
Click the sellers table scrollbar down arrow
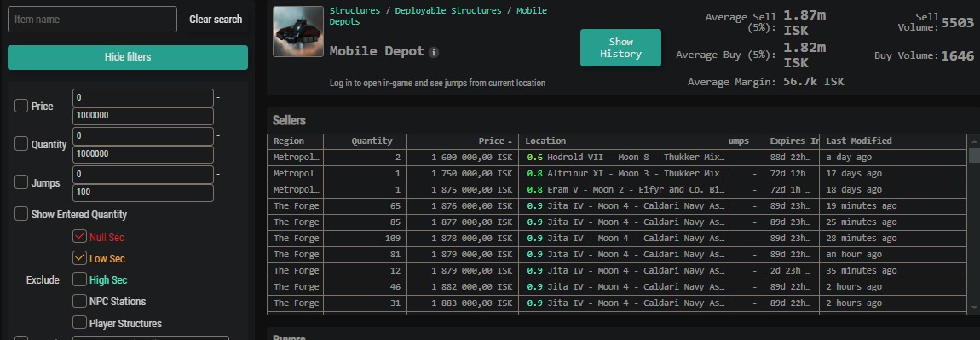tap(974, 307)
